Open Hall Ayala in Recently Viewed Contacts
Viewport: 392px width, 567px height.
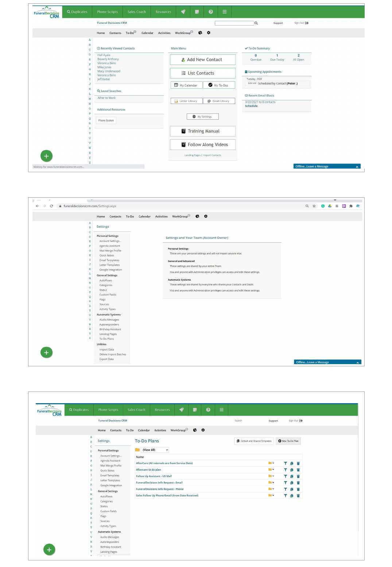point(104,55)
